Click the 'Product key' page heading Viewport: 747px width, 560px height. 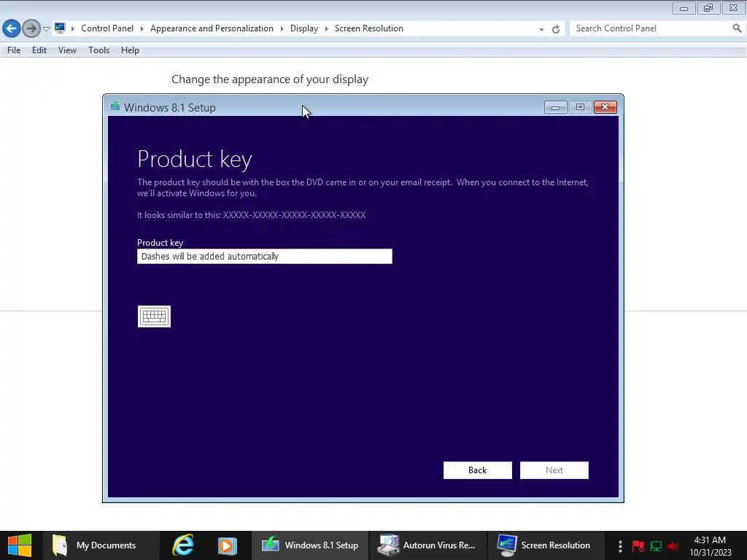(194, 159)
